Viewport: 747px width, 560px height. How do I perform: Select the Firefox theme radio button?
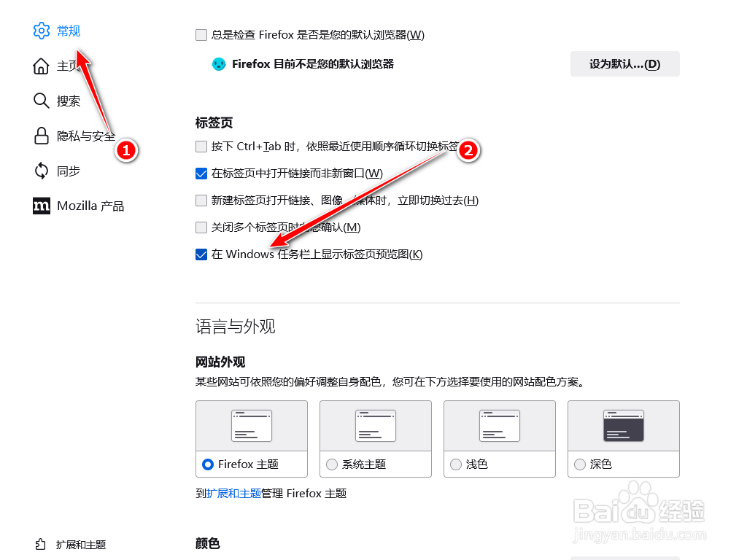[x=208, y=464]
